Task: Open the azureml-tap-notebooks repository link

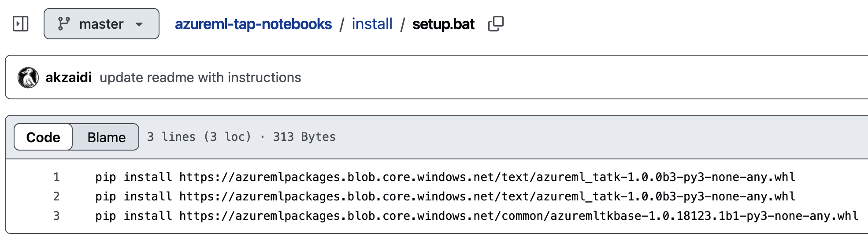Action: (253, 24)
